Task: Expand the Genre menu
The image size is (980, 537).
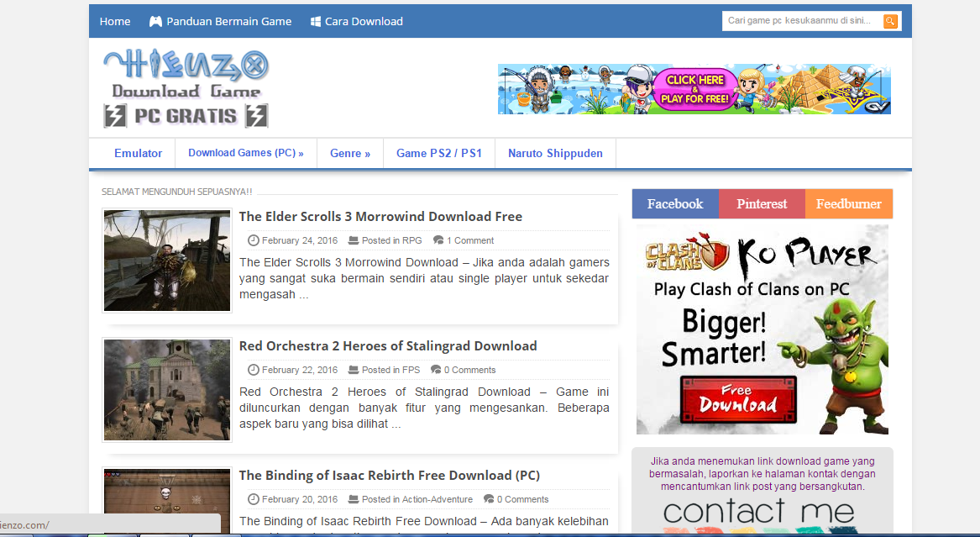Action: (x=350, y=153)
